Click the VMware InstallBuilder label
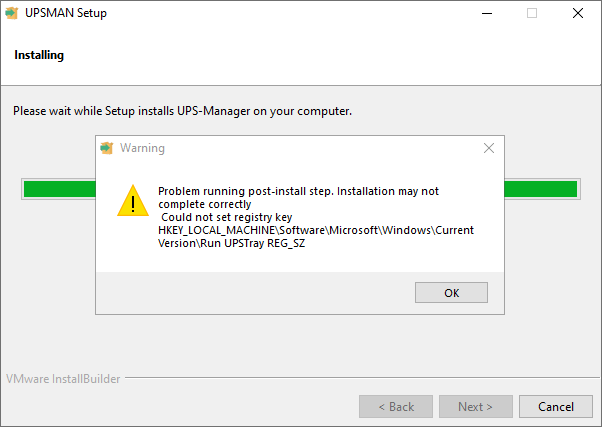Image resolution: width=602 pixels, height=427 pixels. coord(63,379)
